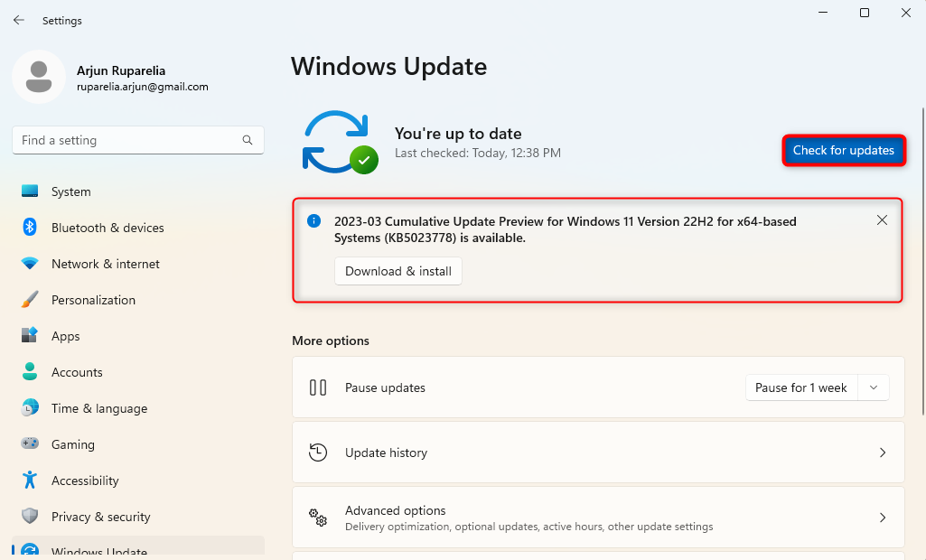Open Privacy & security settings

pos(138,516)
